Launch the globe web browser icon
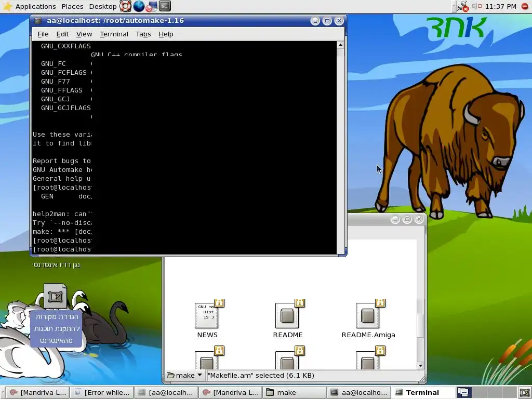 pyautogui.click(x=138, y=6)
